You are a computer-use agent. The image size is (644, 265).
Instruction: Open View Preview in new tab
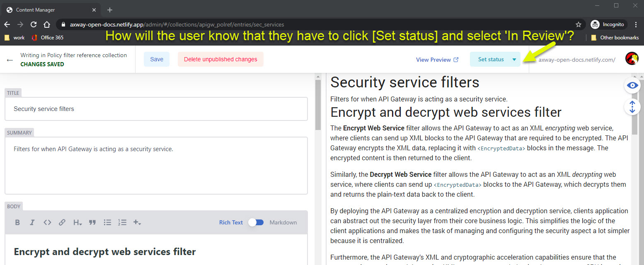[437, 59]
